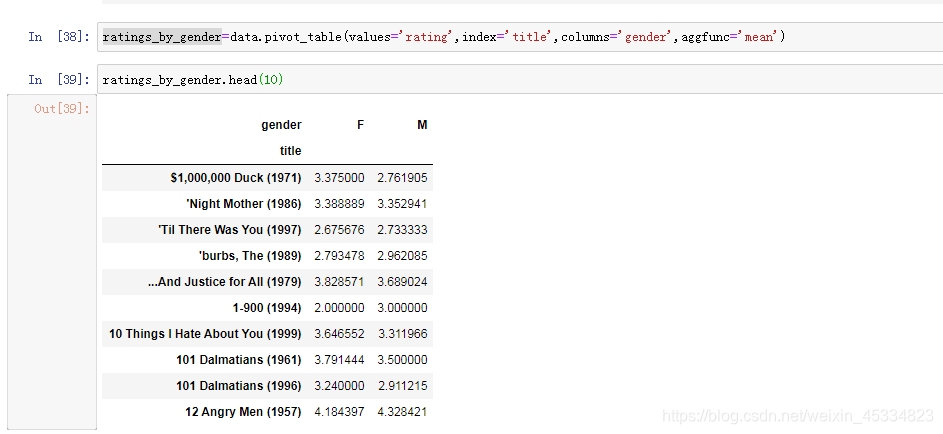Select 10 Things I Hate About You (1999)
This screenshot has height=434, width=943.
point(205,334)
